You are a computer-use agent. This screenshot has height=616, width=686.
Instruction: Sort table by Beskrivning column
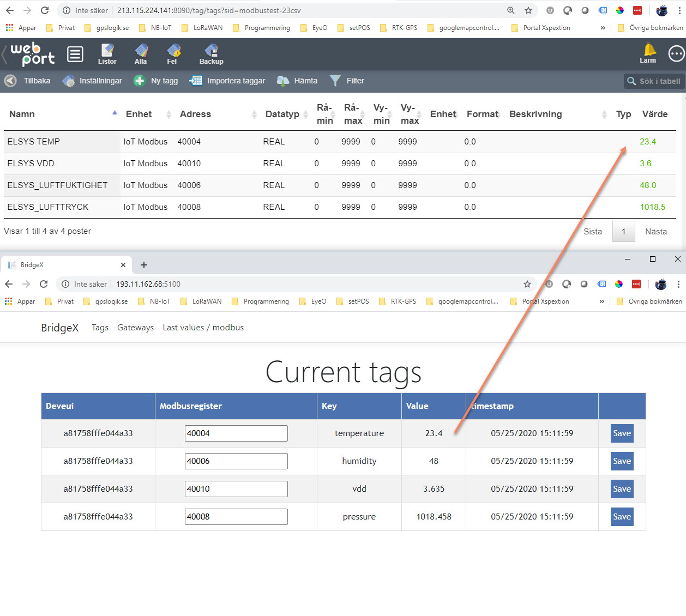(x=557, y=114)
